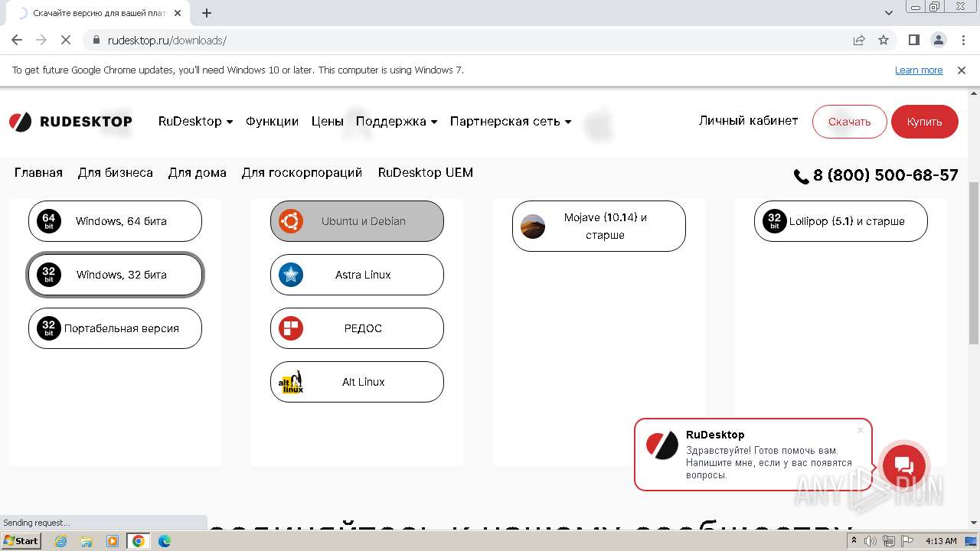This screenshot has height=551, width=980.
Task: Open Личный кабинет link
Action: pos(748,121)
